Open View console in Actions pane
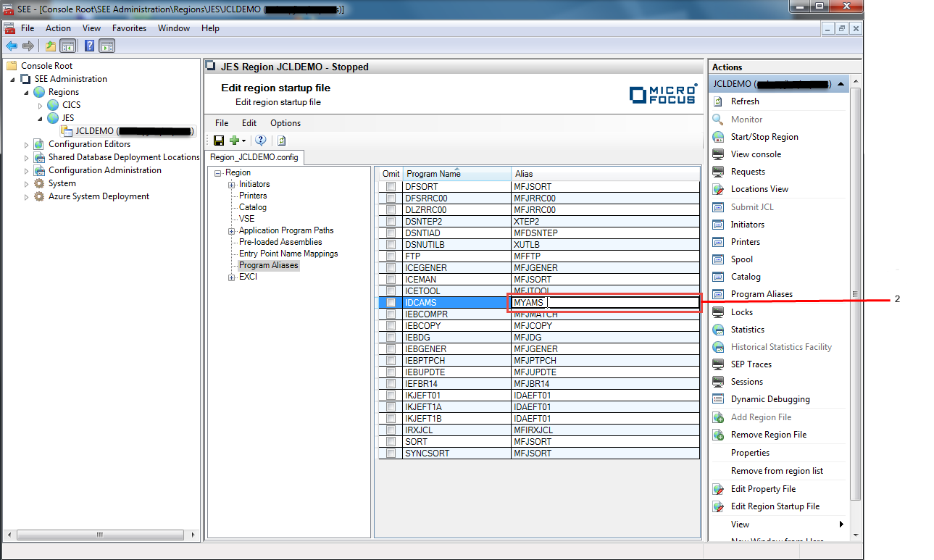Screen dimensions: 934x560 [756, 154]
